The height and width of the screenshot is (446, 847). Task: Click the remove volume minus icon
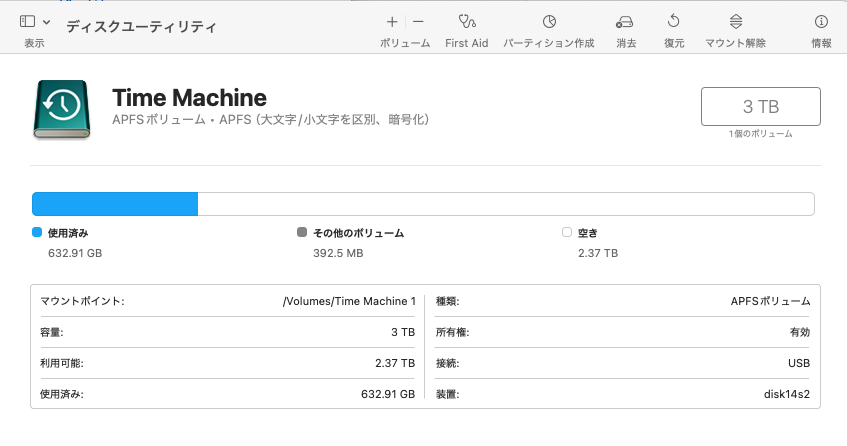click(418, 21)
